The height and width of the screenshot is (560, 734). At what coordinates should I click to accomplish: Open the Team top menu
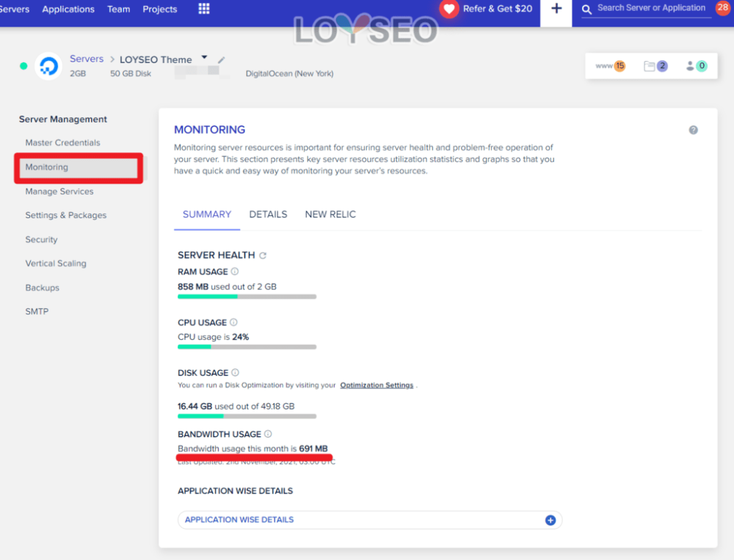(x=118, y=9)
